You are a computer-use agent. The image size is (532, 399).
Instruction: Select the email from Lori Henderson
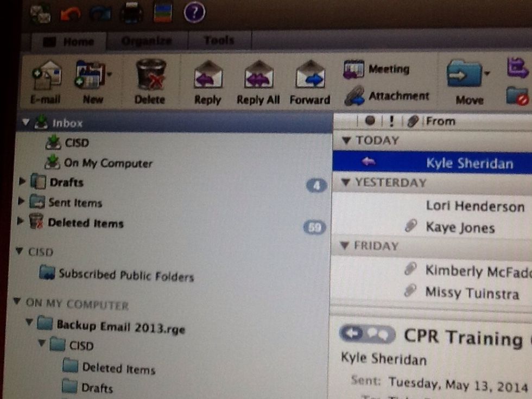tap(474, 206)
